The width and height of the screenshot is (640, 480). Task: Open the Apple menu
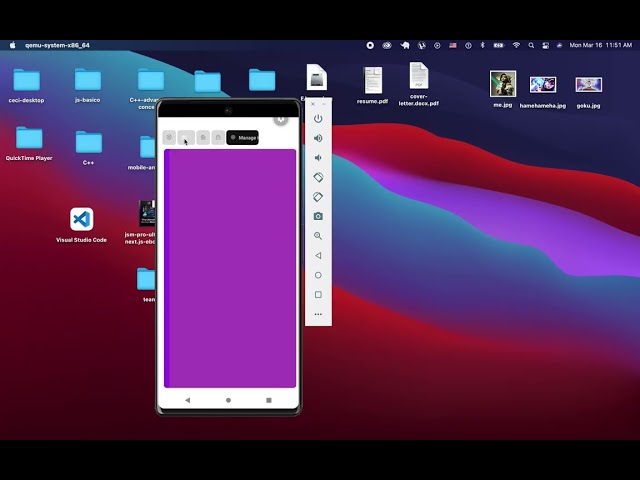tap(13, 45)
